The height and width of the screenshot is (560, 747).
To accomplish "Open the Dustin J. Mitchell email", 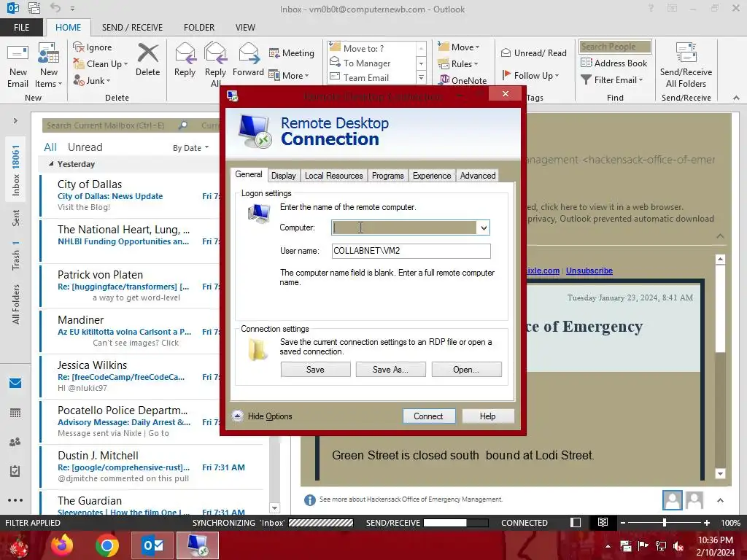I will (152, 466).
